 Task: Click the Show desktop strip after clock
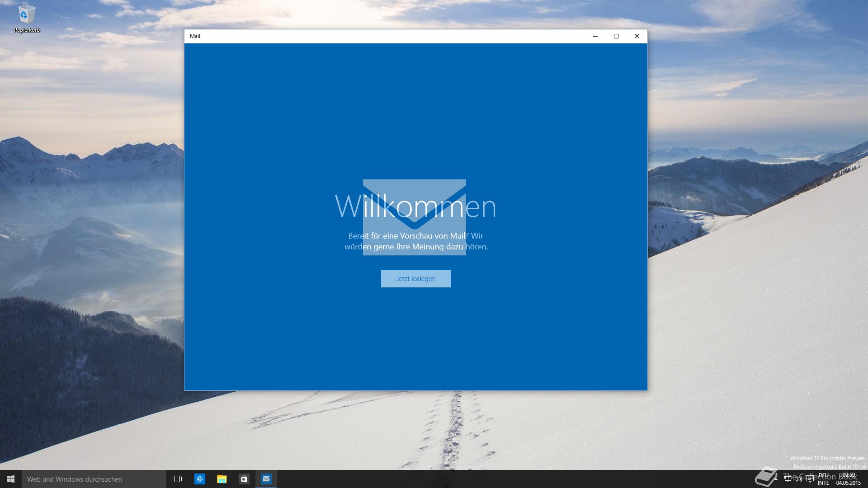click(866, 479)
